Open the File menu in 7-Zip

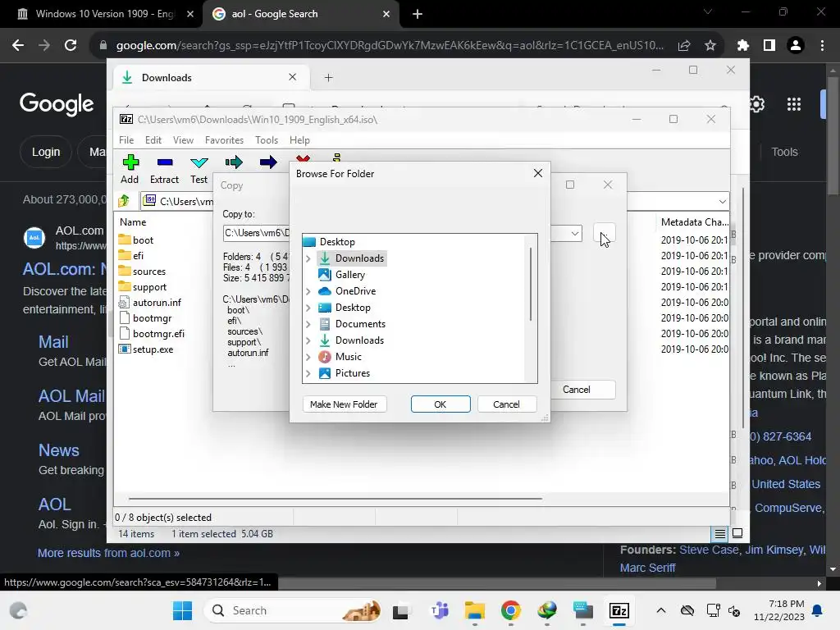(126, 139)
